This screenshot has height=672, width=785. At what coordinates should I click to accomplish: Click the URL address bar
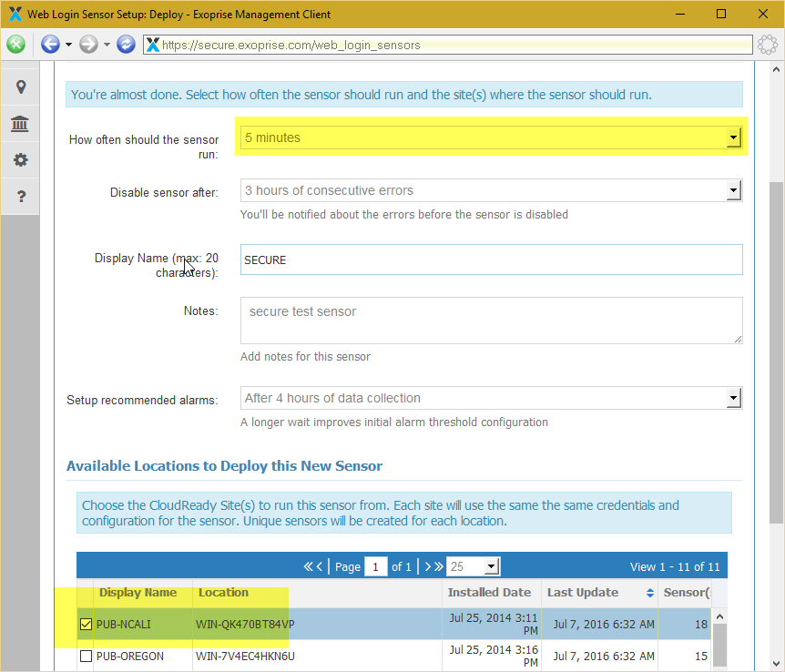coord(448,45)
